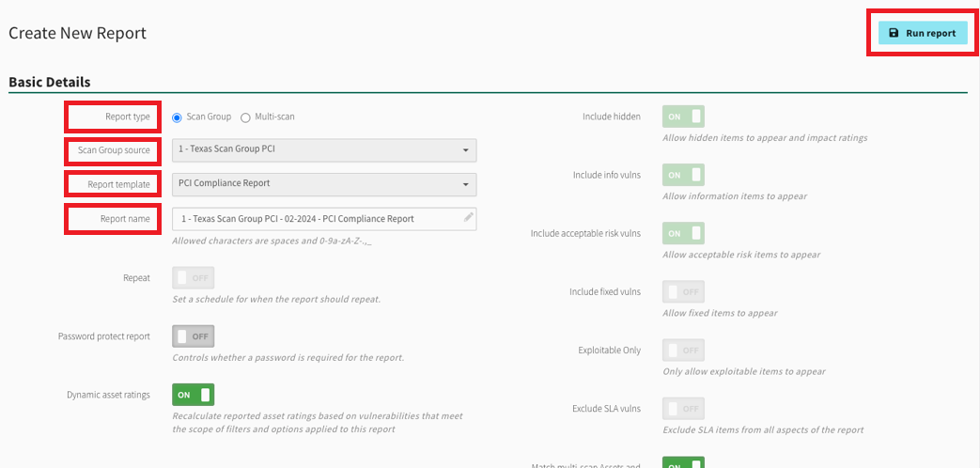Switch off Include info vulns
The image size is (980, 468).
pyautogui.click(x=683, y=175)
